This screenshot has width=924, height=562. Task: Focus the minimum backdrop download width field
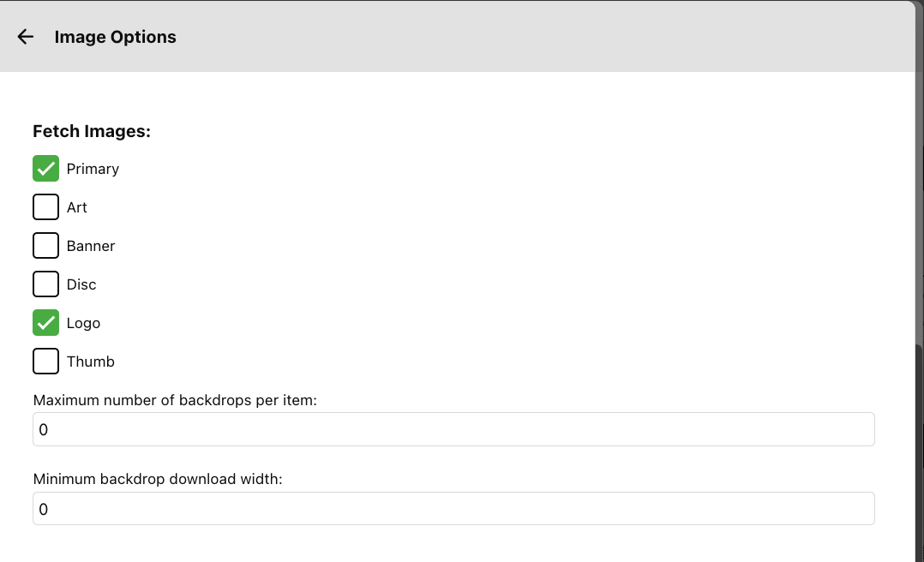[453, 509]
